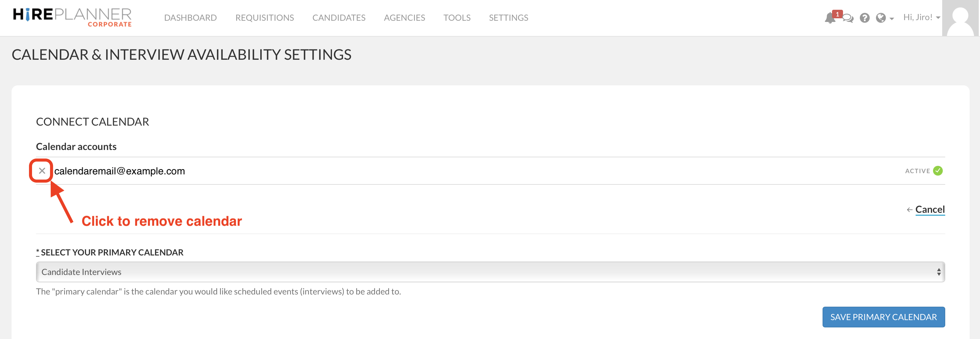Go to the Dashboard menu
This screenshot has height=339, width=980.
(190, 18)
